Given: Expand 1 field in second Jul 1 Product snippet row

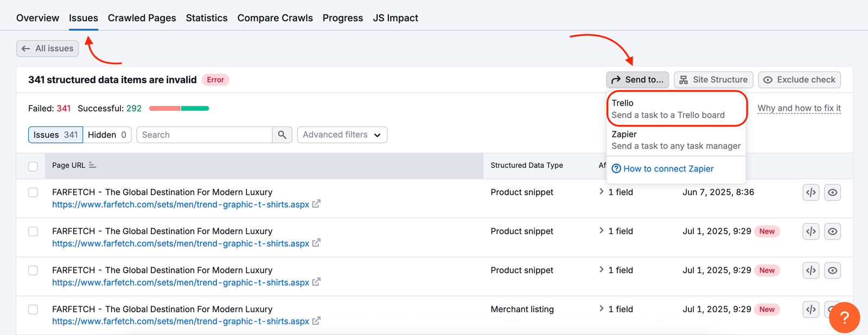Looking at the screenshot, I should [x=616, y=270].
